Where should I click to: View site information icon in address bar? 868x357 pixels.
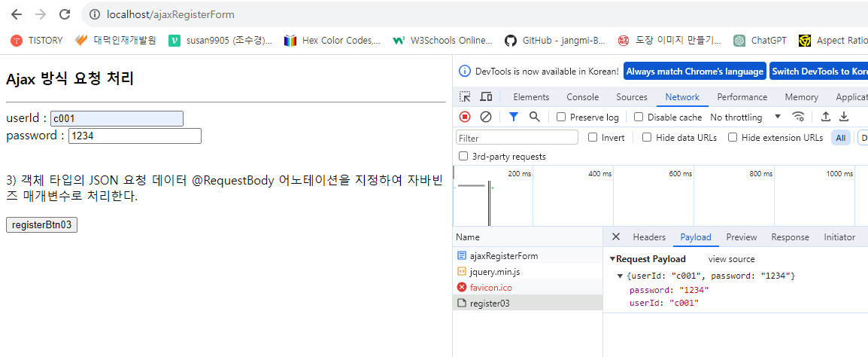(x=94, y=14)
